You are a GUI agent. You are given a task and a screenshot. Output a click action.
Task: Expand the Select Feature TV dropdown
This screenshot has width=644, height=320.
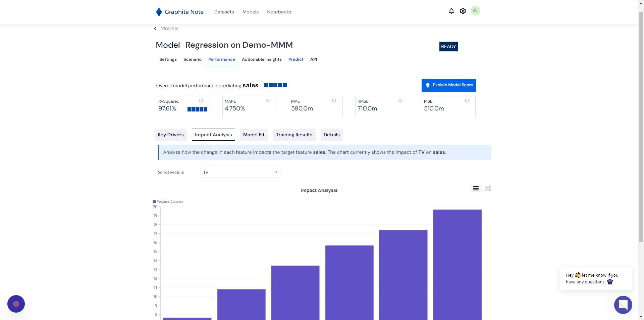pos(241,172)
